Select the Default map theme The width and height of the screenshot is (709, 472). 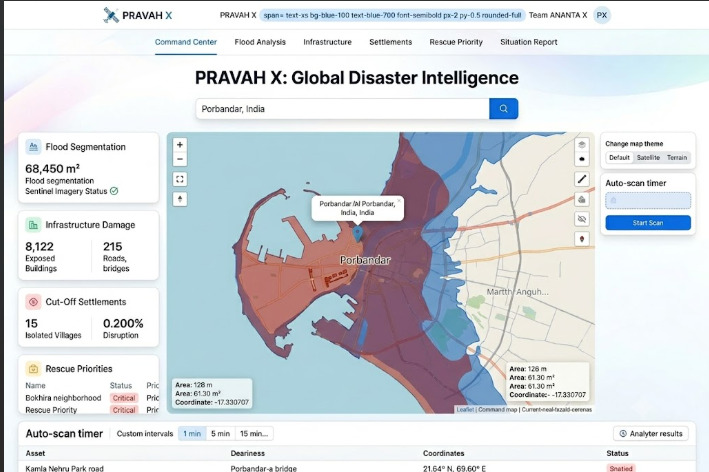click(619, 158)
